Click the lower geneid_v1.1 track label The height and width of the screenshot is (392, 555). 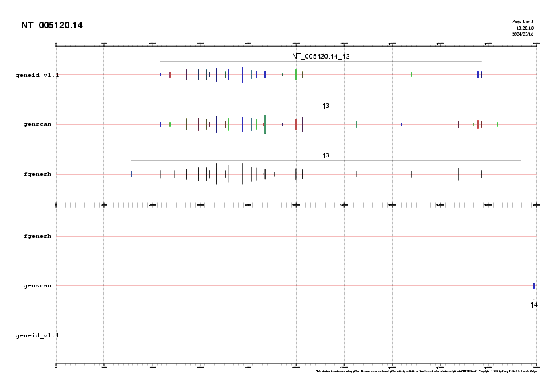tap(37, 335)
